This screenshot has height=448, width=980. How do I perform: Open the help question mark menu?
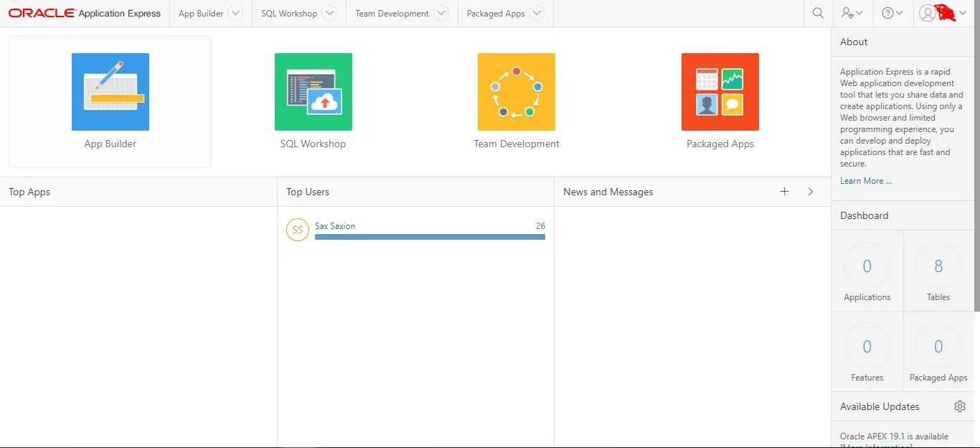click(x=892, y=13)
